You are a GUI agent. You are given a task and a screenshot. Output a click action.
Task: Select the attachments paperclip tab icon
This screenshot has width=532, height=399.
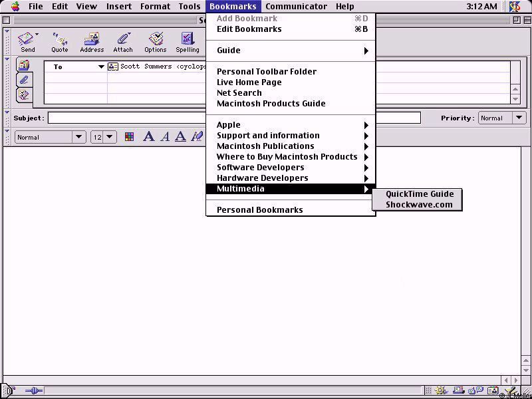[24, 80]
